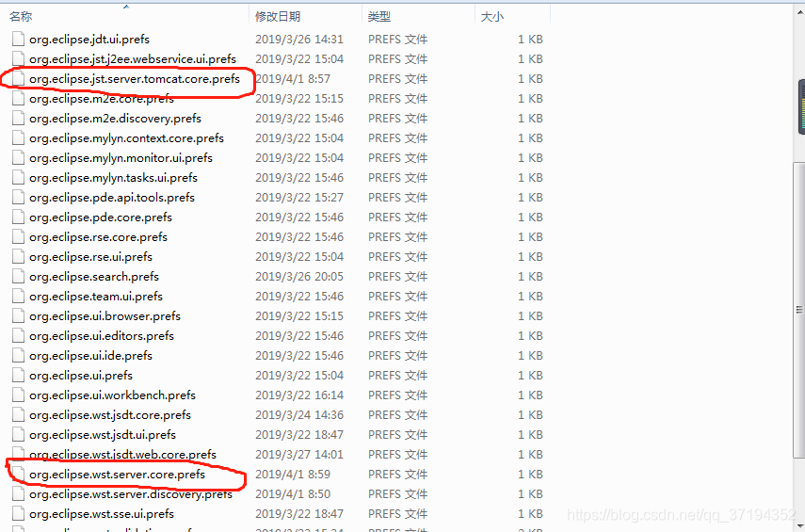Click the file icon of org.eclipse.wst.server.core.prefs
805x532 pixels.
point(18,475)
